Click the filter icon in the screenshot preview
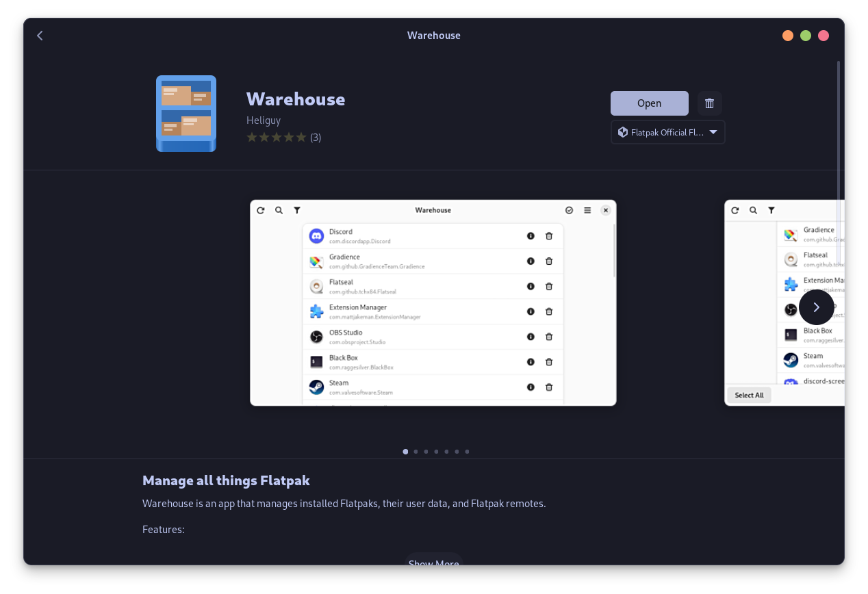This screenshot has width=868, height=594. tap(296, 210)
